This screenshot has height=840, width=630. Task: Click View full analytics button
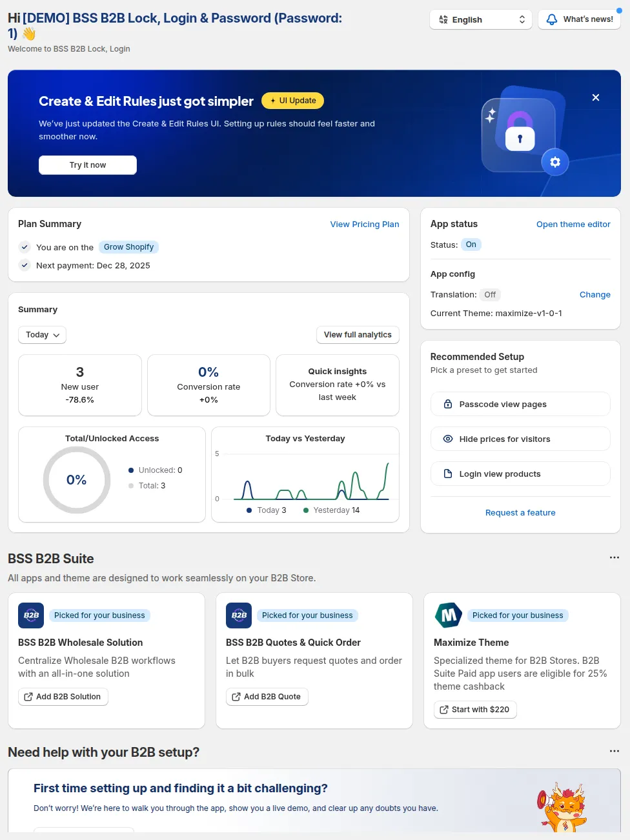[358, 335]
